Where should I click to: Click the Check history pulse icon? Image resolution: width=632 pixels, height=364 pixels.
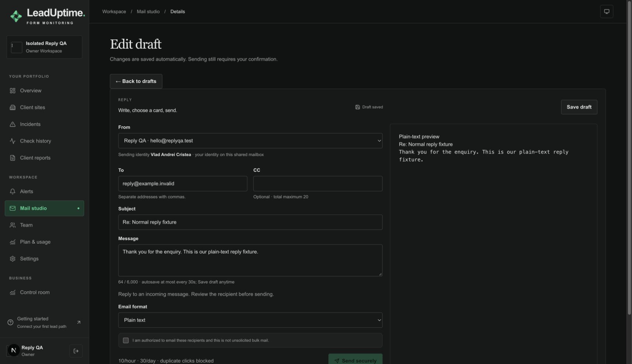(x=13, y=141)
